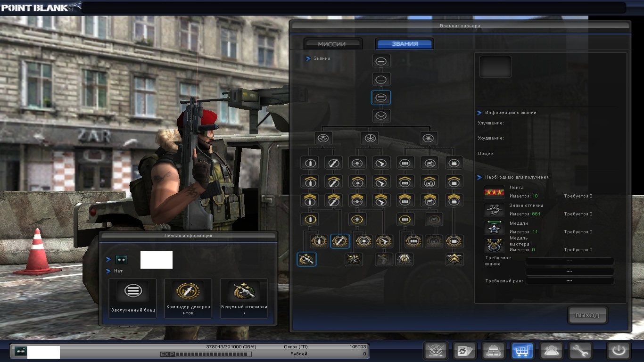Click the Знаки отличия requirement icon

pos(494,210)
